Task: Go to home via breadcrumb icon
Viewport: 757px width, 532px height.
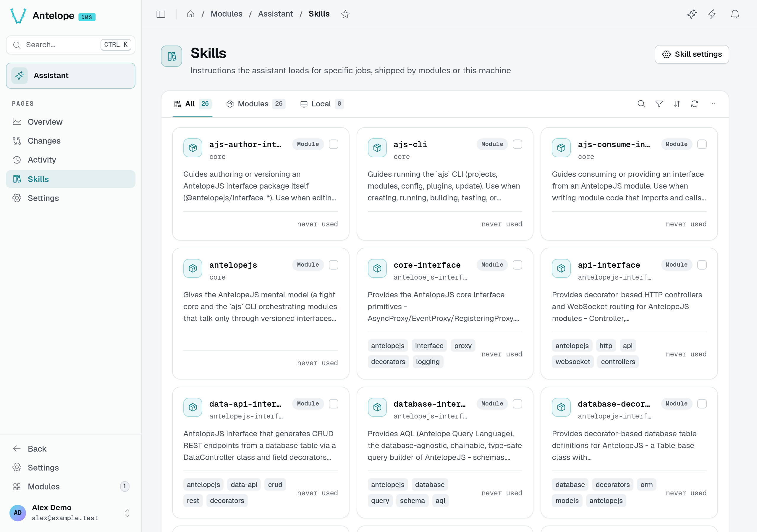Action: point(190,14)
